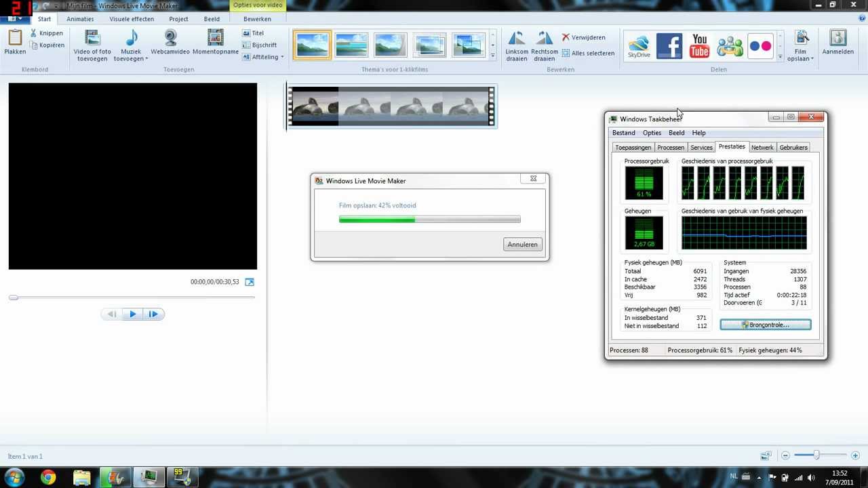This screenshot has width=868, height=488.
Task: Select second AutoMovie theme thumbnail
Action: (351, 45)
